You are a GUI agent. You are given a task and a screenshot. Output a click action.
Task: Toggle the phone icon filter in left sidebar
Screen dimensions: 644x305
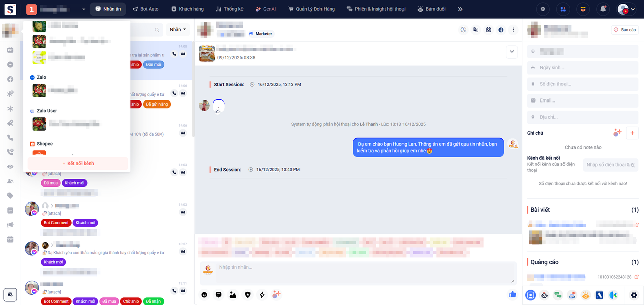(x=10, y=138)
